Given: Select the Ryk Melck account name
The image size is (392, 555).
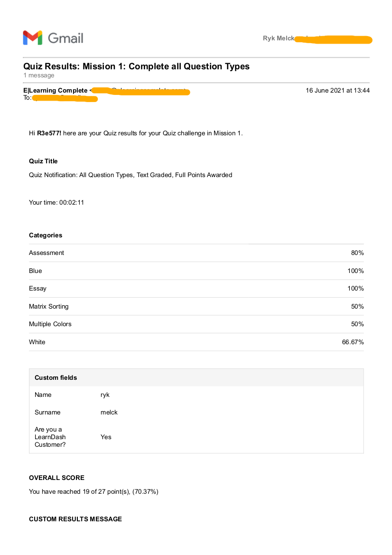Looking at the screenshot, I should pos(279,38).
